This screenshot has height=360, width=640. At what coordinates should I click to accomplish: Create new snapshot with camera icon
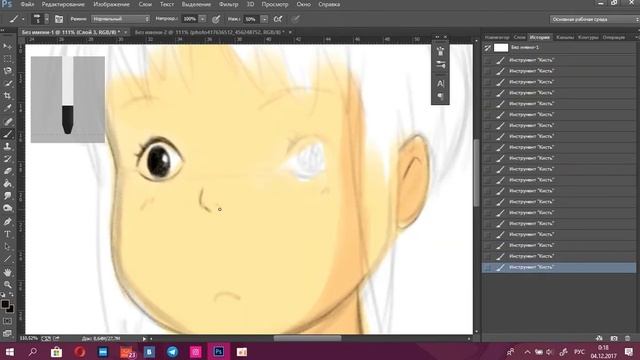(614, 338)
